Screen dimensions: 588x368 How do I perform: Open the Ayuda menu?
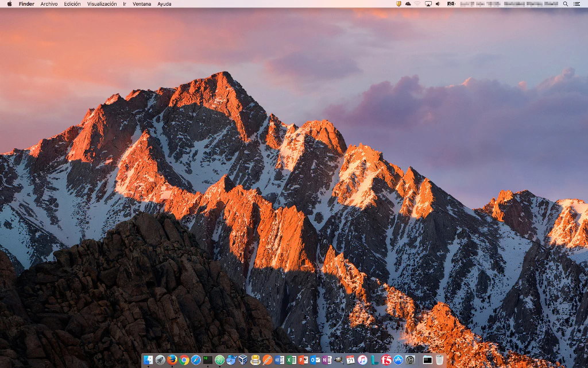(x=164, y=4)
